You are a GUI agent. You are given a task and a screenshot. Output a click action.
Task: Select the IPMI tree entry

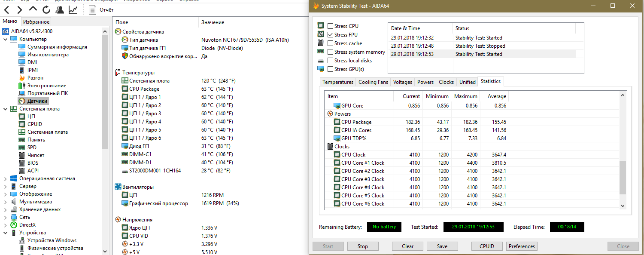click(32, 70)
